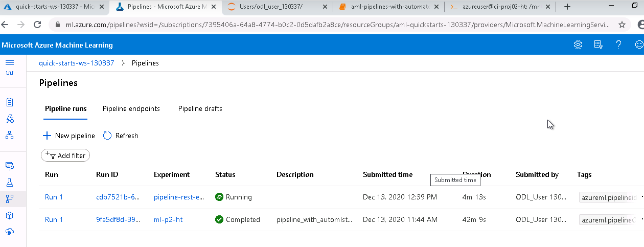
Task: Close the Pipelines - Microsoft Azure browser tab
Action: (214, 7)
